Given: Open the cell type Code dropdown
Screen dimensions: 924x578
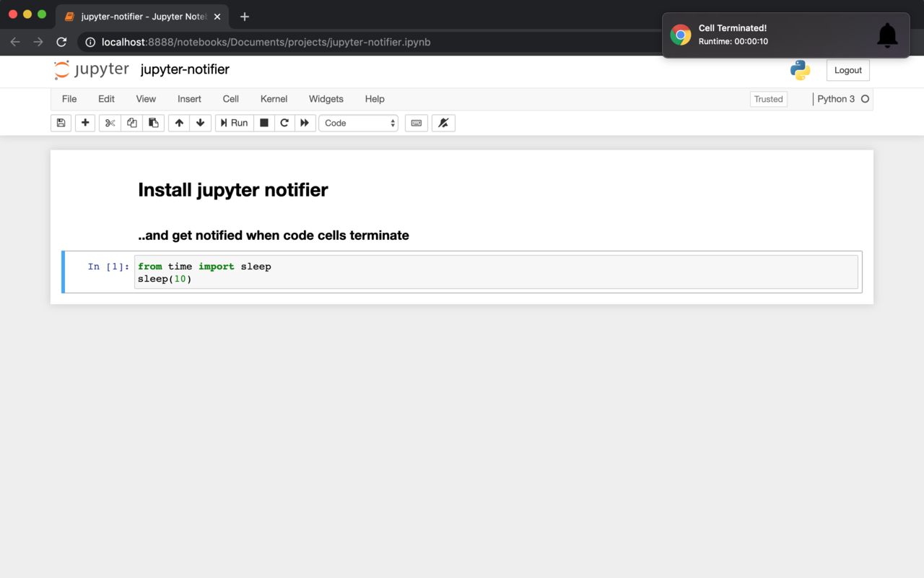Looking at the screenshot, I should (359, 123).
